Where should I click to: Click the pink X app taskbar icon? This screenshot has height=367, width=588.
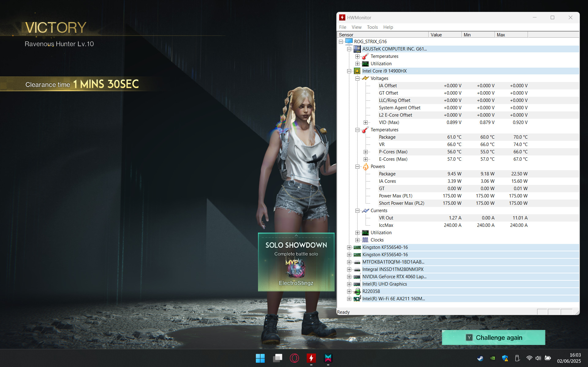tap(328, 358)
